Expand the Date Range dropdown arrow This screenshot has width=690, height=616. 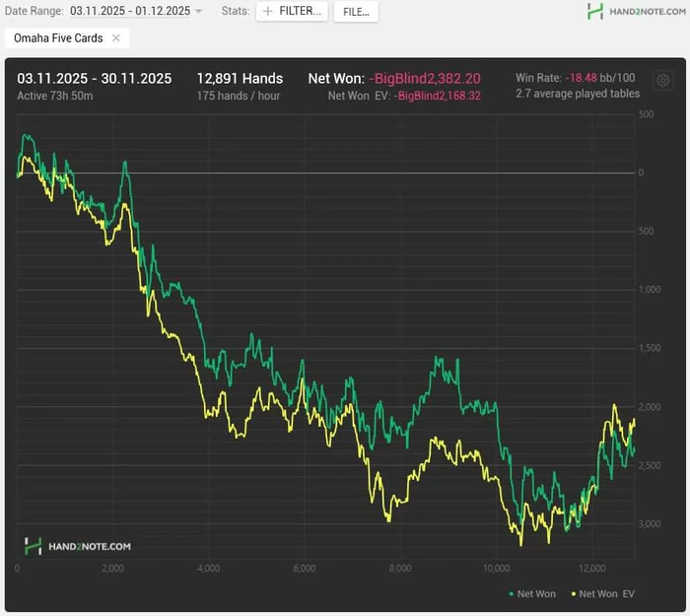click(199, 12)
